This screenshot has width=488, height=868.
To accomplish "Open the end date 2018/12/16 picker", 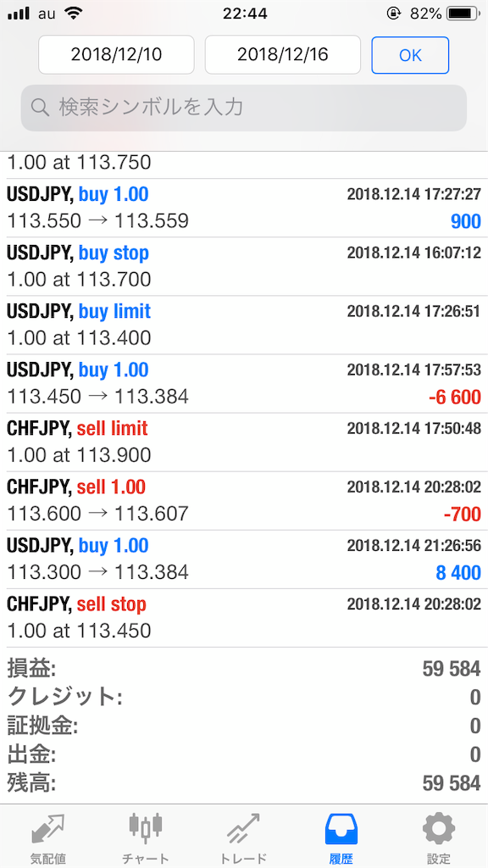I will pyautogui.click(x=283, y=54).
